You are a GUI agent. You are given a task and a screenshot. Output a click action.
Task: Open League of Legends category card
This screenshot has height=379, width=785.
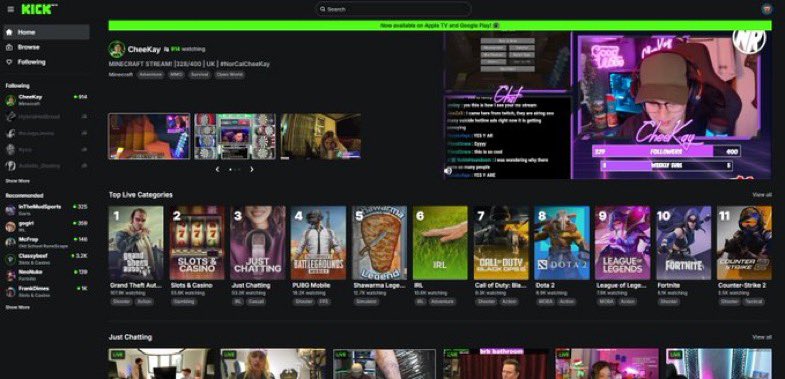click(623, 243)
